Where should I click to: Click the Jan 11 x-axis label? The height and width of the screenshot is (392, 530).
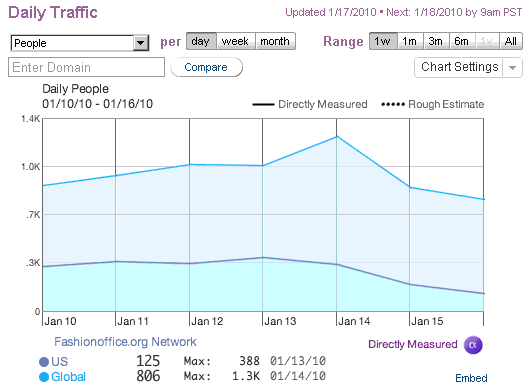[133, 321]
